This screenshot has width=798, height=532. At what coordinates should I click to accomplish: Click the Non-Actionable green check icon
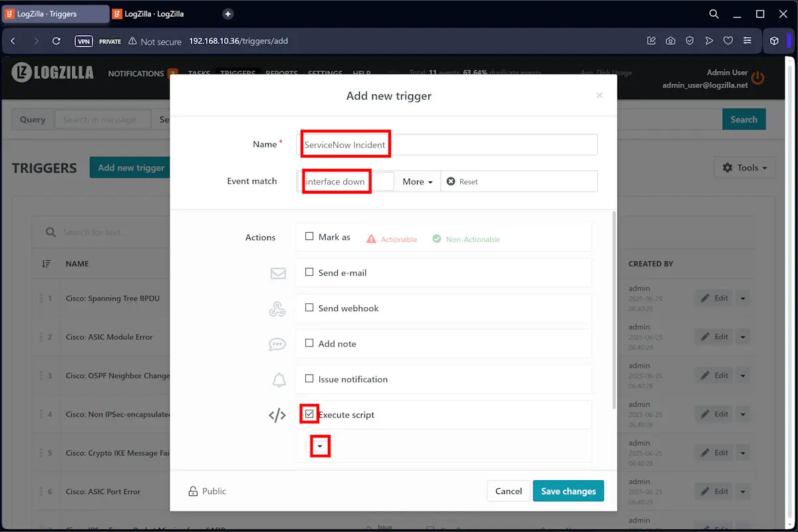(x=436, y=239)
